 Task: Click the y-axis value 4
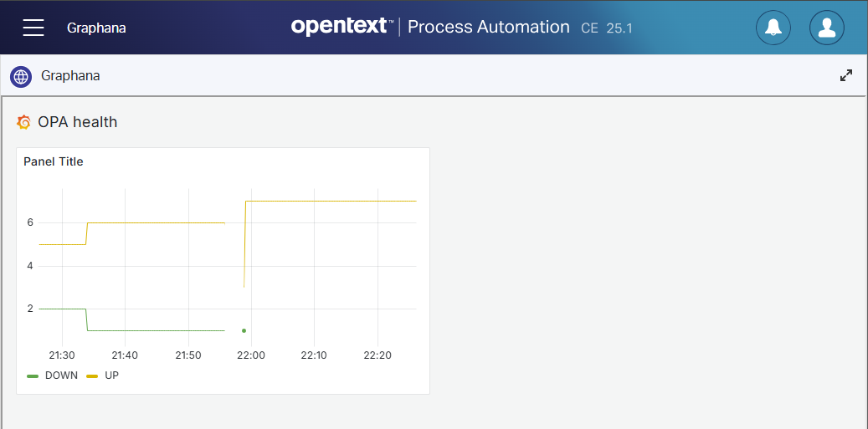point(30,266)
